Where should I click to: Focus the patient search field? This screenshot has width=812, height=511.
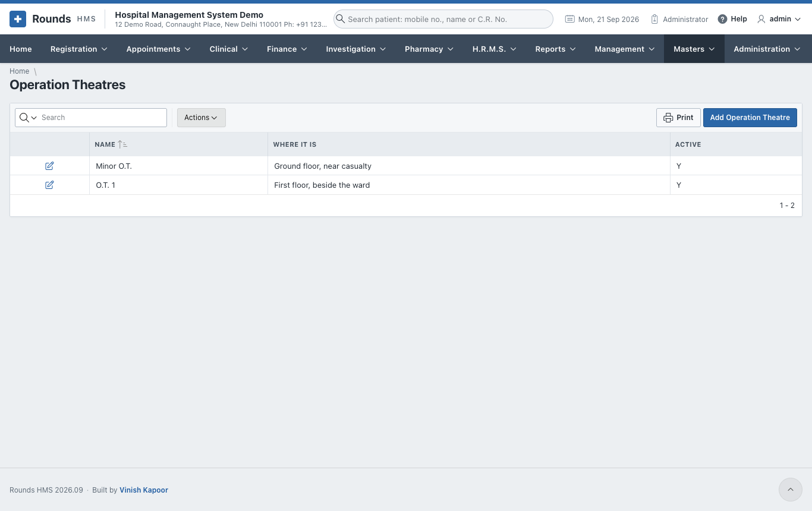[x=443, y=19]
